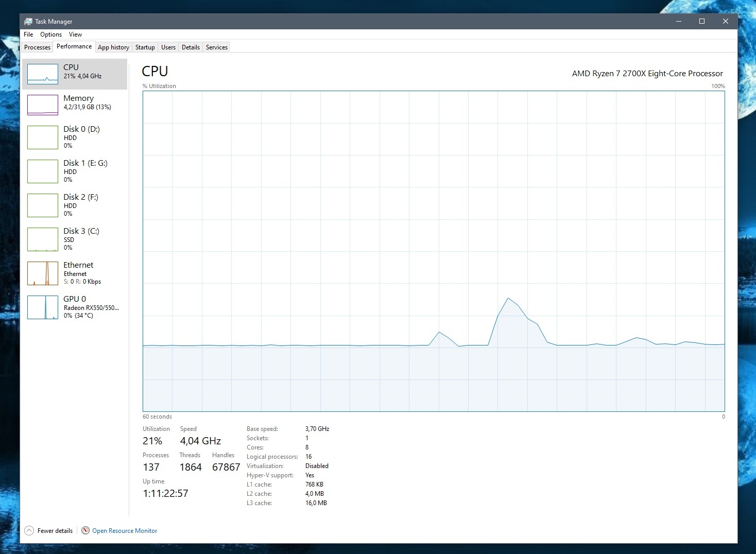
Task: Select the Disk 2 (F:) mini graph
Action: 43,205
